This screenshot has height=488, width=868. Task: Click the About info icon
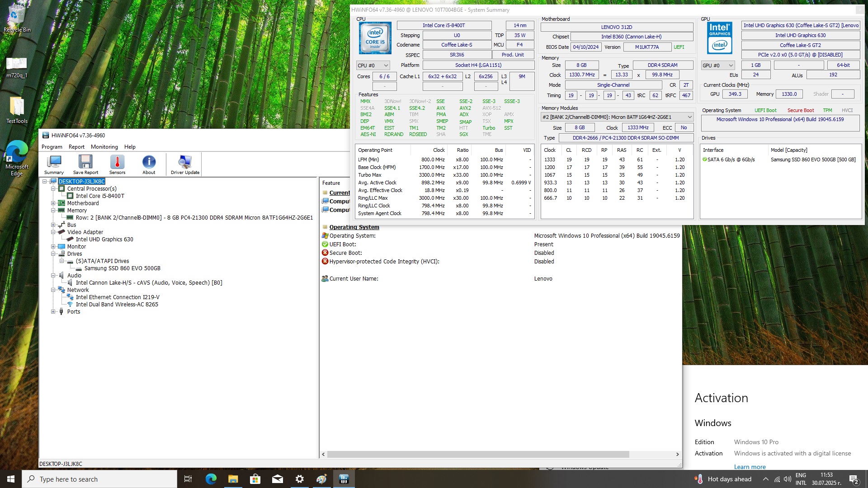(x=149, y=164)
